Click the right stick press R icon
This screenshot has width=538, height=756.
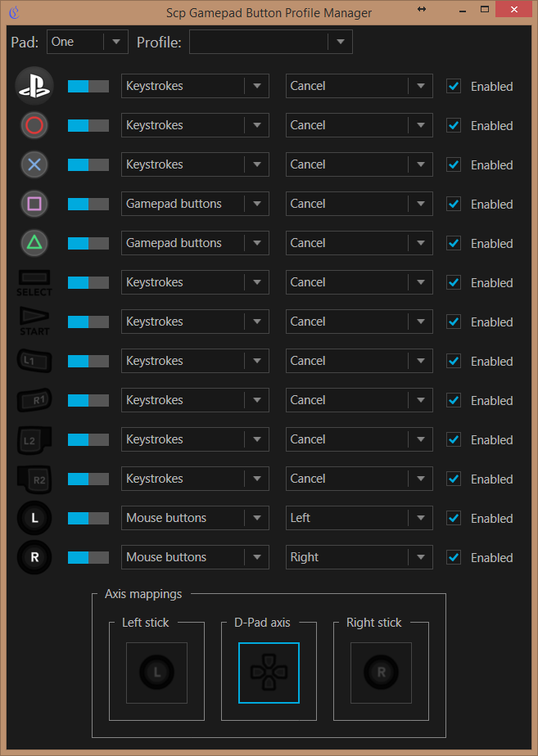click(x=34, y=557)
